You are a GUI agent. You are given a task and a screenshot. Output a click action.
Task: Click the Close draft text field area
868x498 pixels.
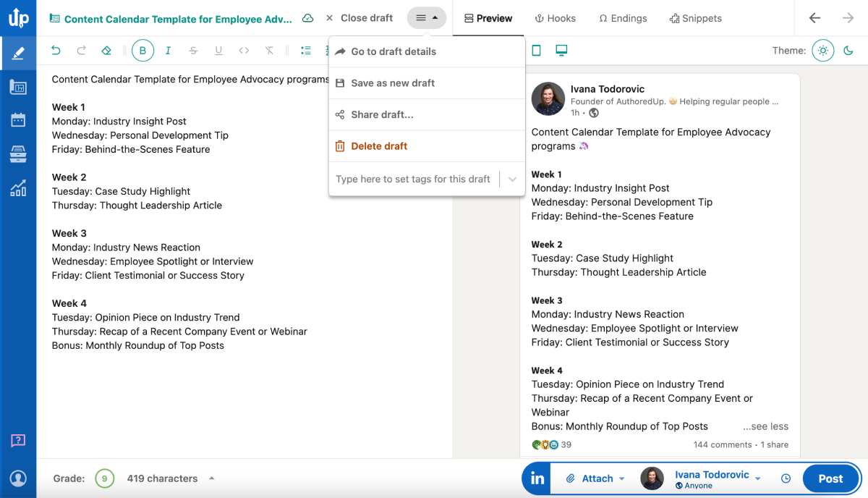pos(367,18)
